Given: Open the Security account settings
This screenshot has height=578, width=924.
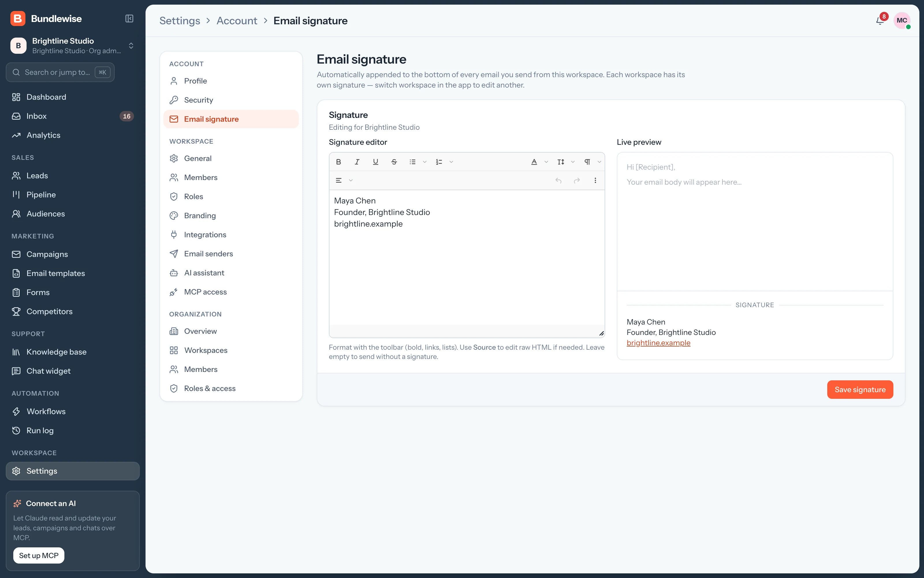Looking at the screenshot, I should point(231,100).
